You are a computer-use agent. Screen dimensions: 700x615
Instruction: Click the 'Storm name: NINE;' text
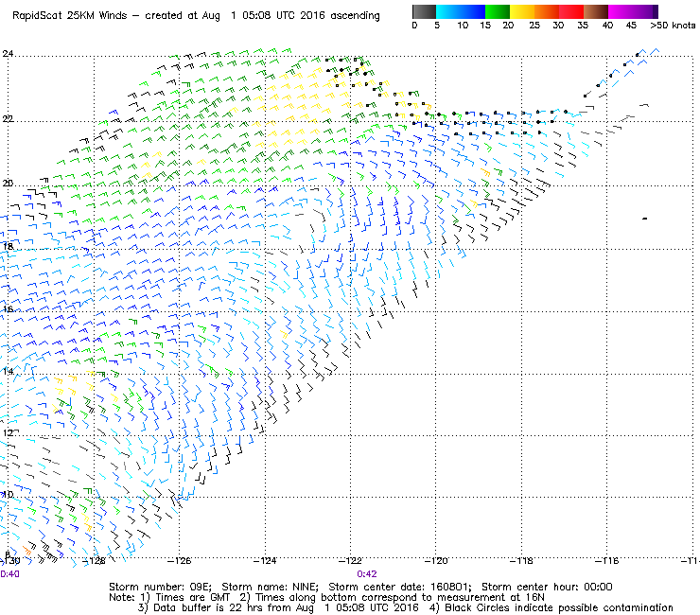271,587
